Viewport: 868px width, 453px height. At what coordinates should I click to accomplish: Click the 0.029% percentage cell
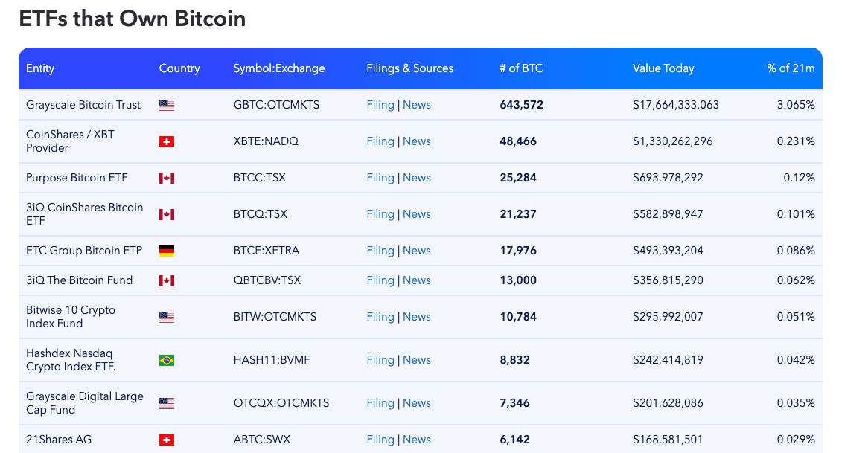pyautogui.click(x=796, y=440)
